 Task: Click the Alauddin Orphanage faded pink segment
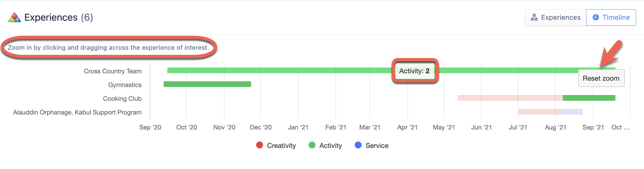(x=540, y=112)
